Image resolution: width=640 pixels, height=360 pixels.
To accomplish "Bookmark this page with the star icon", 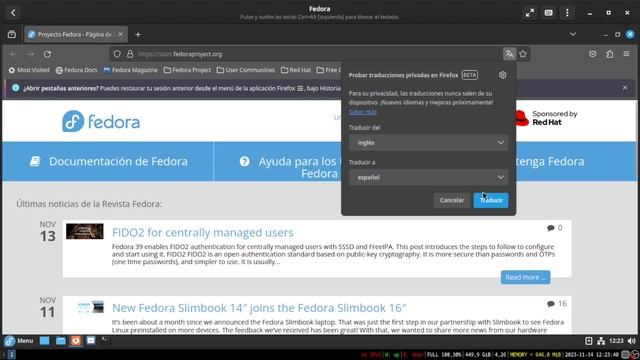I will [x=523, y=54].
